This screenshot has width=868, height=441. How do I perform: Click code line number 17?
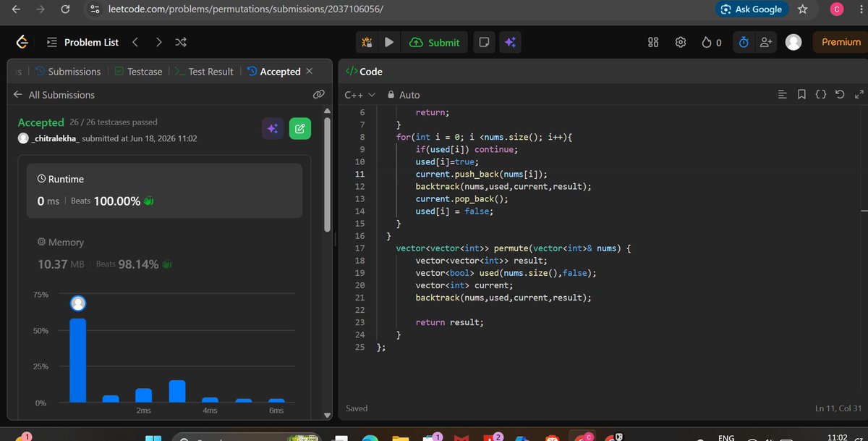pyautogui.click(x=360, y=248)
